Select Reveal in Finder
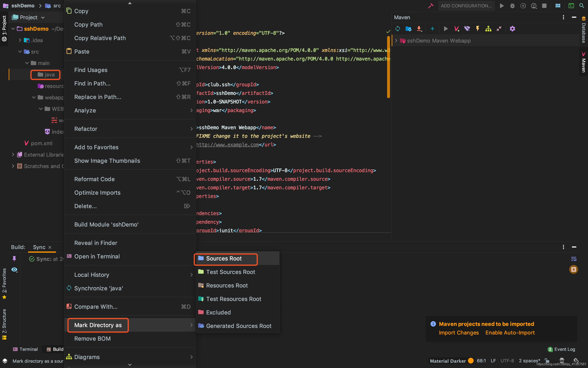Screen dimensions: 588x368 (130, 243)
